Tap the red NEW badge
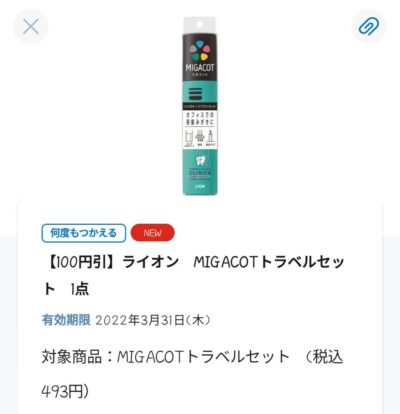The image size is (400, 414). [x=153, y=233]
